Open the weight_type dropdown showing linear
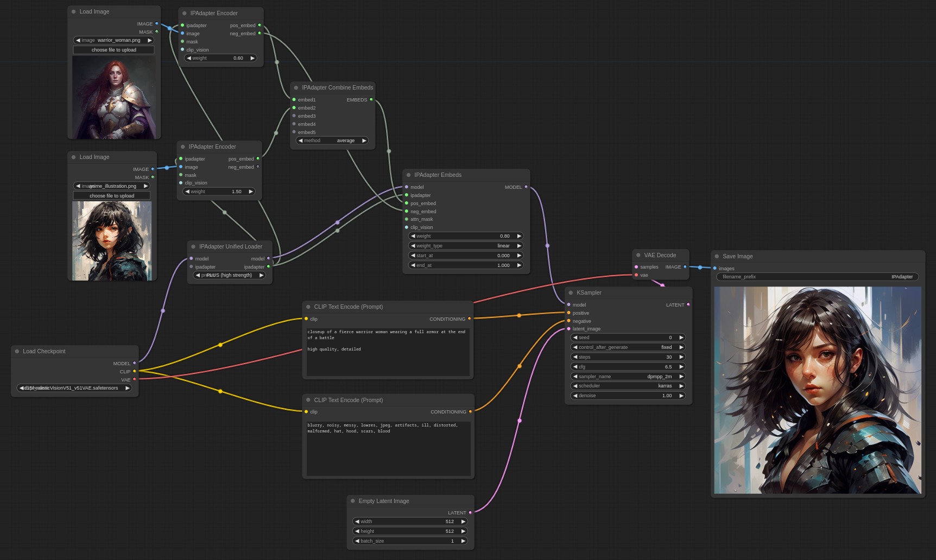This screenshot has width=936, height=560. click(x=465, y=245)
